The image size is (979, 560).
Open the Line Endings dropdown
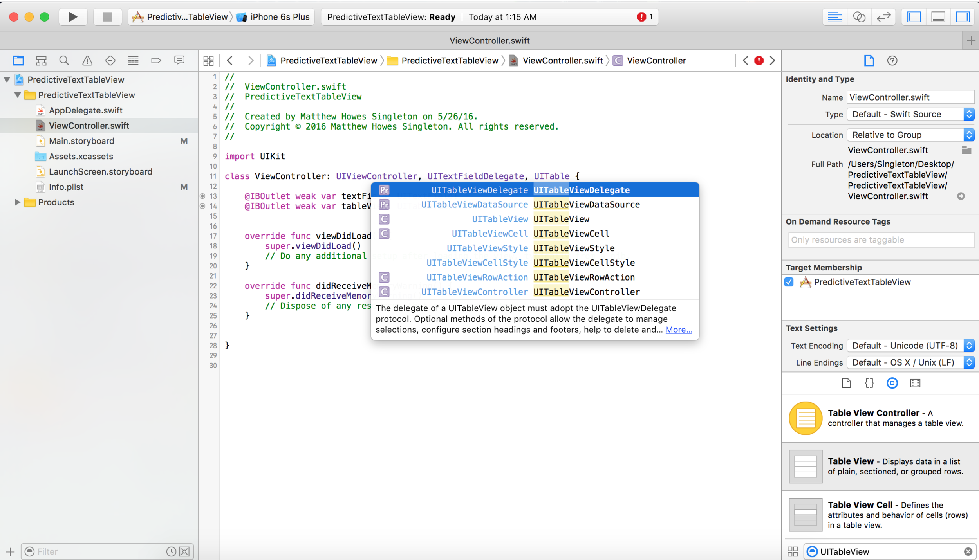910,362
